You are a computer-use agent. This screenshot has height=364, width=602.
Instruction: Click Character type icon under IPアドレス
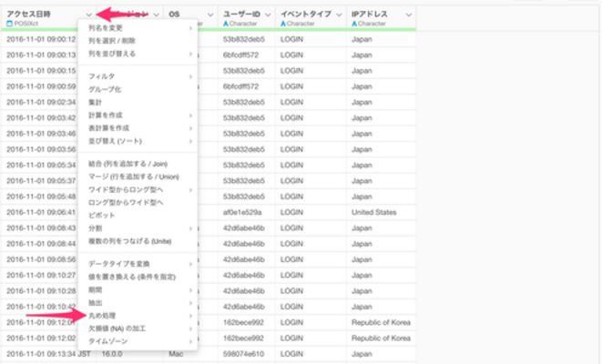[354, 22]
